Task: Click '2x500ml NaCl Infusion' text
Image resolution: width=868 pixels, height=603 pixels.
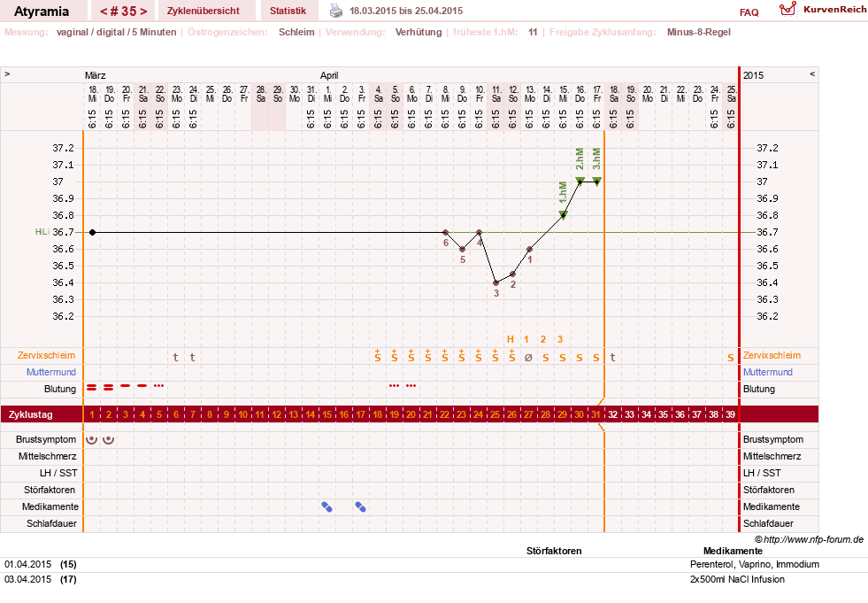Action: pyautogui.click(x=737, y=579)
